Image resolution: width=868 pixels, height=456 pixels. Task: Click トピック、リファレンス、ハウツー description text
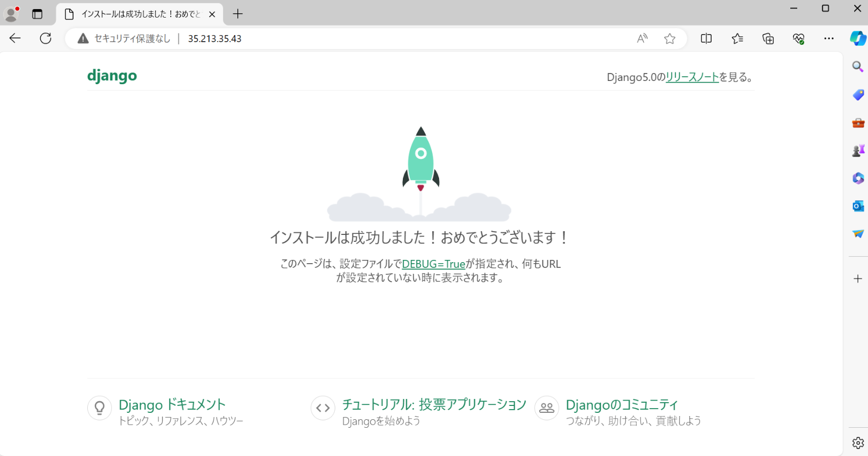click(x=181, y=421)
